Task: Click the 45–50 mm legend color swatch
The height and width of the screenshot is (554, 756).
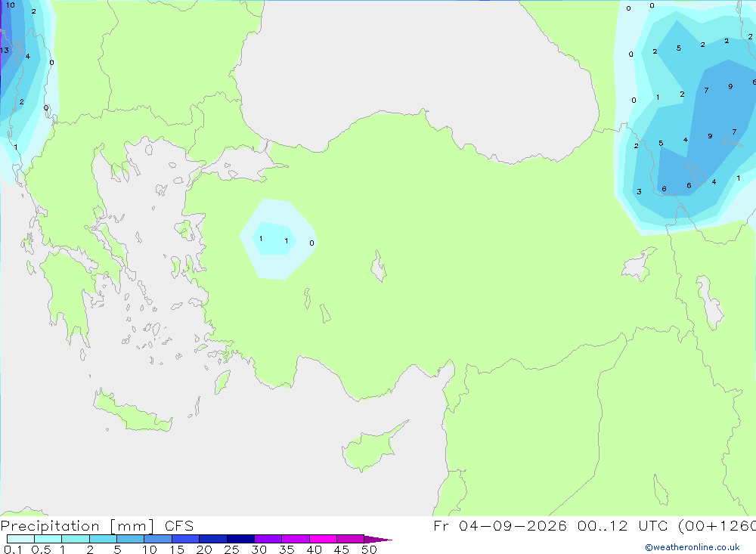Action: pyautogui.click(x=350, y=539)
